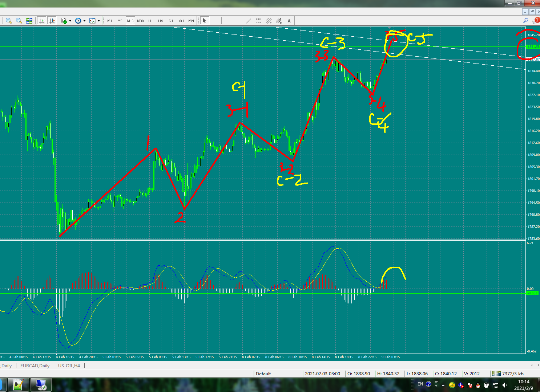Image resolution: width=540 pixels, height=392 pixels.
Task: Switch to the H4 timeframe
Action: pyautogui.click(x=161, y=21)
